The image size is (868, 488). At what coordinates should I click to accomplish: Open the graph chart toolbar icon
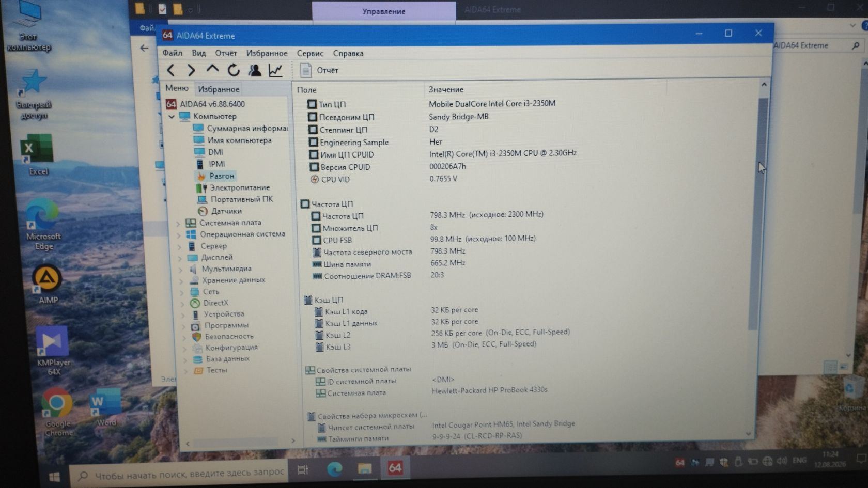(276, 70)
